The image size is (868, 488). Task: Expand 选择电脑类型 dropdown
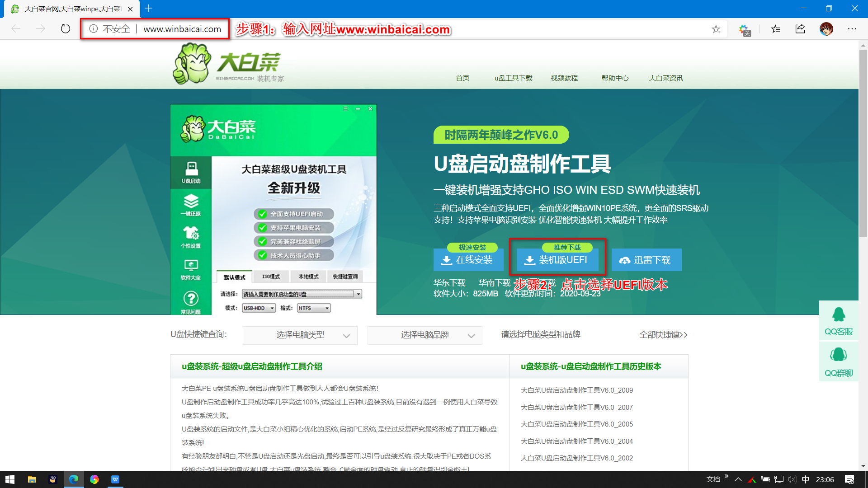(x=300, y=335)
